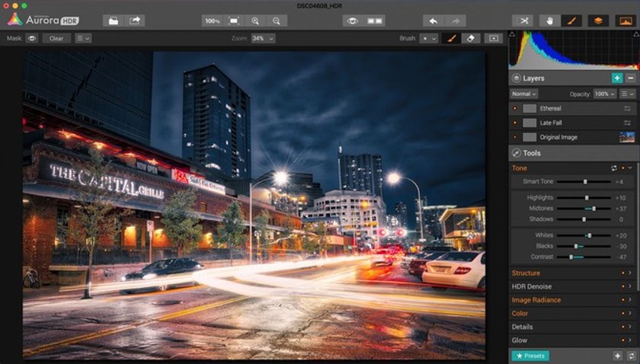The height and width of the screenshot is (364, 640).
Task: Click the histogram shadow clipping triangle
Action: click(512, 34)
